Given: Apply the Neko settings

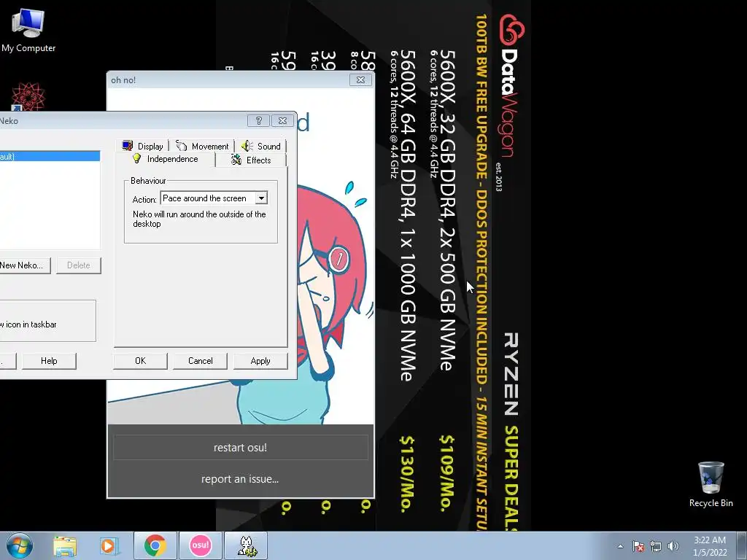Looking at the screenshot, I should tap(260, 361).
